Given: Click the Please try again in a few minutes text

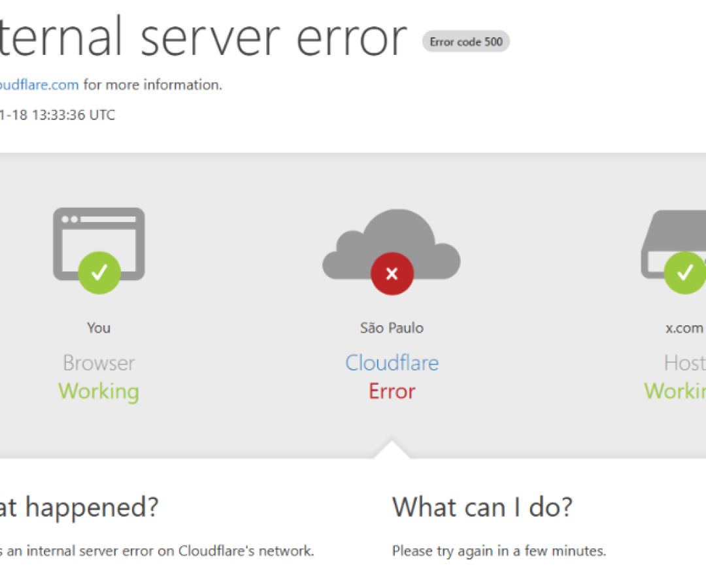Looking at the screenshot, I should click(x=499, y=551).
